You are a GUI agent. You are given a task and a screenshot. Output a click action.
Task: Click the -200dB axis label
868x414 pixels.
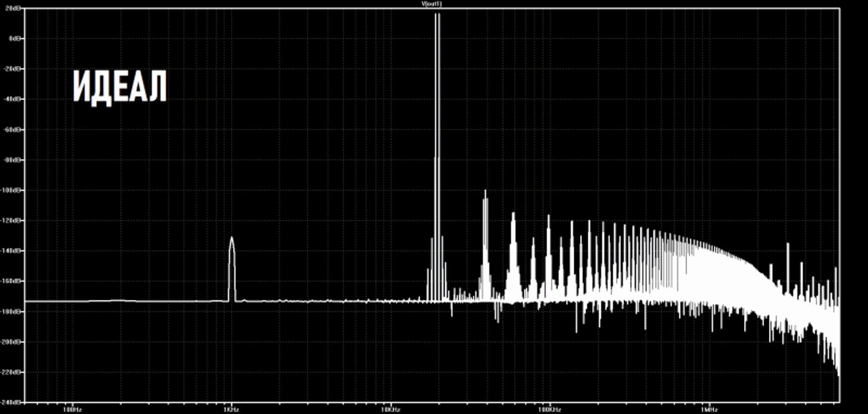[12, 342]
